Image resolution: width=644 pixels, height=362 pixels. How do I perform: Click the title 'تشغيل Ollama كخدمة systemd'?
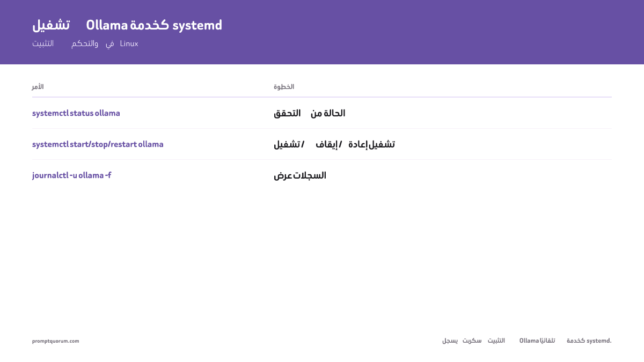(127, 25)
